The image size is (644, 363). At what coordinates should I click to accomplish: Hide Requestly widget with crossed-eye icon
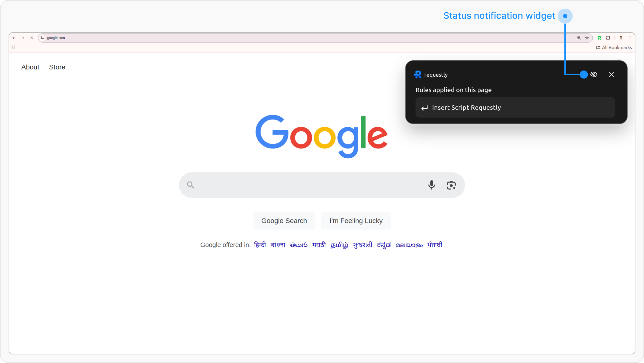pos(594,75)
